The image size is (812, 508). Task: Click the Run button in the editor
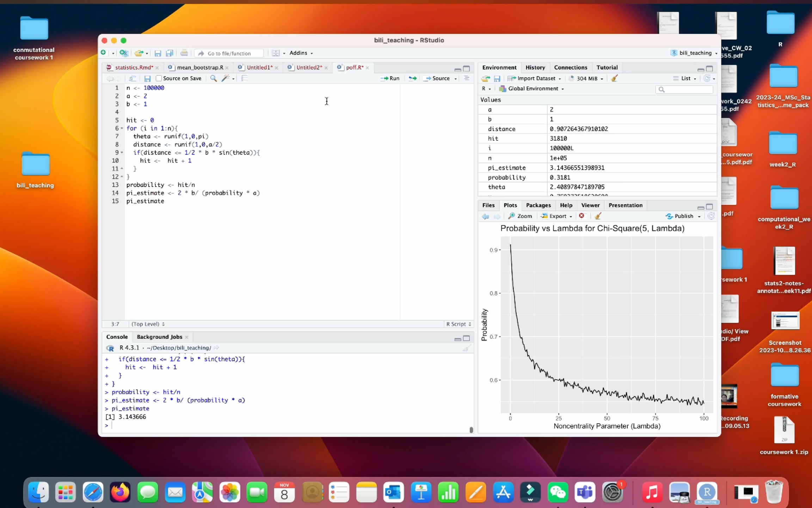point(390,78)
